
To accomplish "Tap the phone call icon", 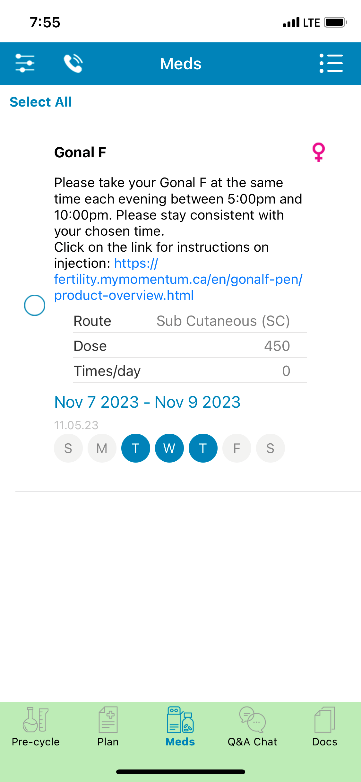I will click(73, 63).
